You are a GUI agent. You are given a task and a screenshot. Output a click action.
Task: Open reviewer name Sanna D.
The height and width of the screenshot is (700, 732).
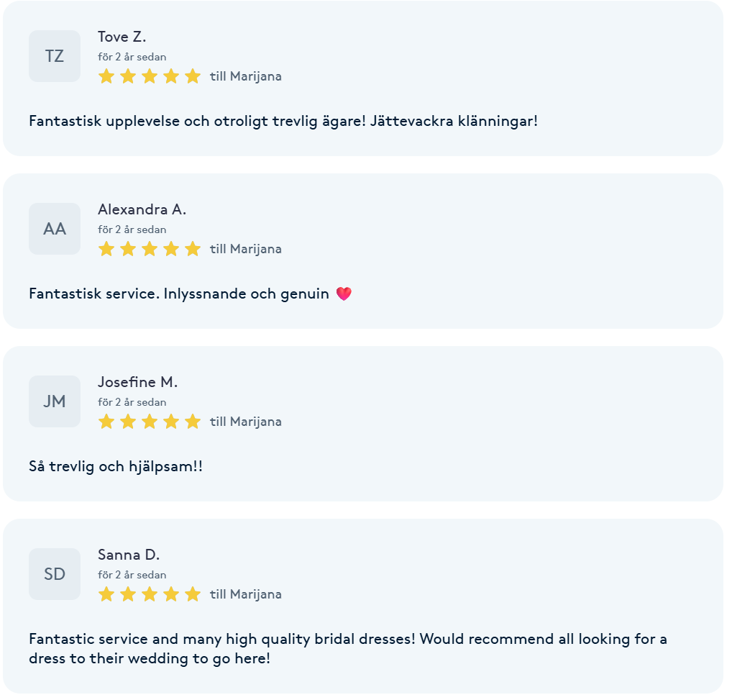click(129, 555)
